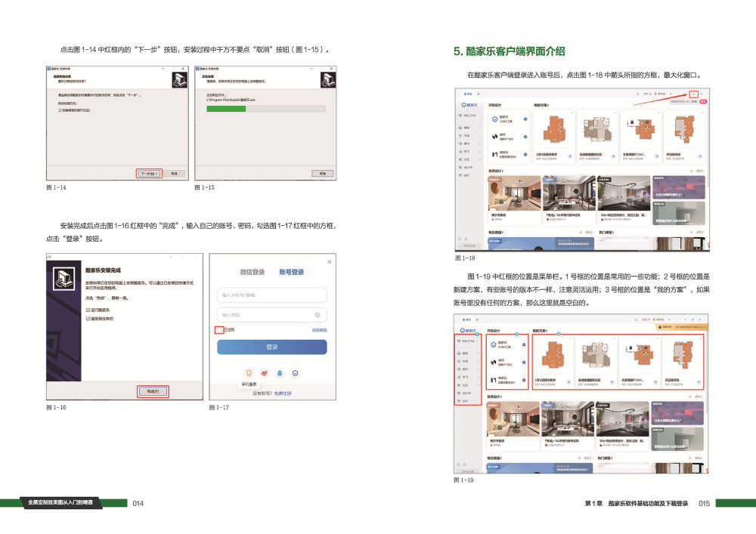Click the home tab in figure 1-18 title bar
756x534 pixels.
(x=467, y=94)
